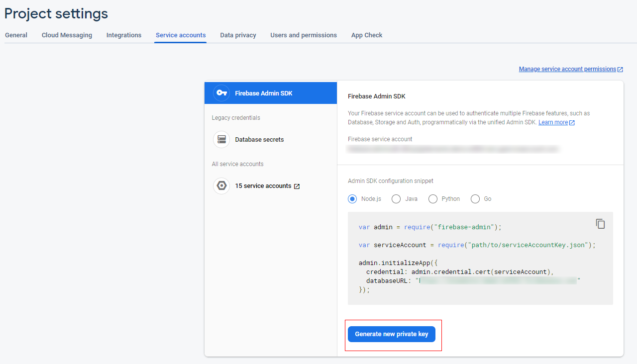Switch to the Data privacy tab
637x364 pixels.
pos(238,35)
